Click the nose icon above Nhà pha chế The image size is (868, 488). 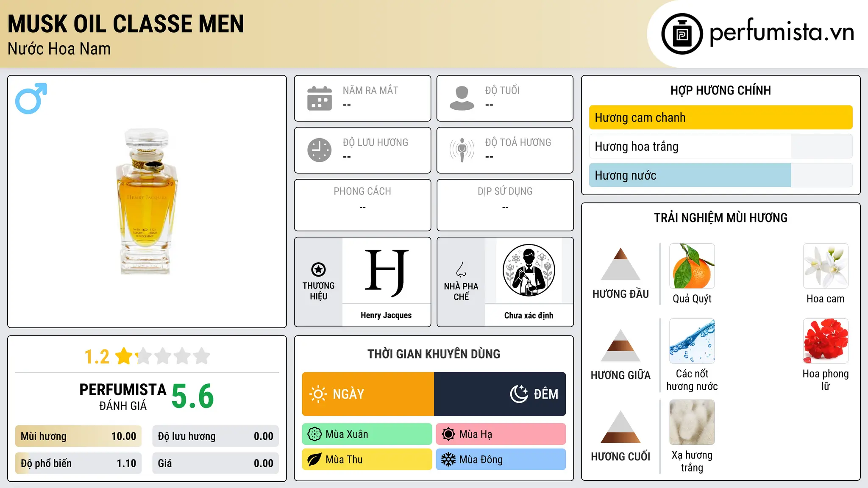point(461,269)
